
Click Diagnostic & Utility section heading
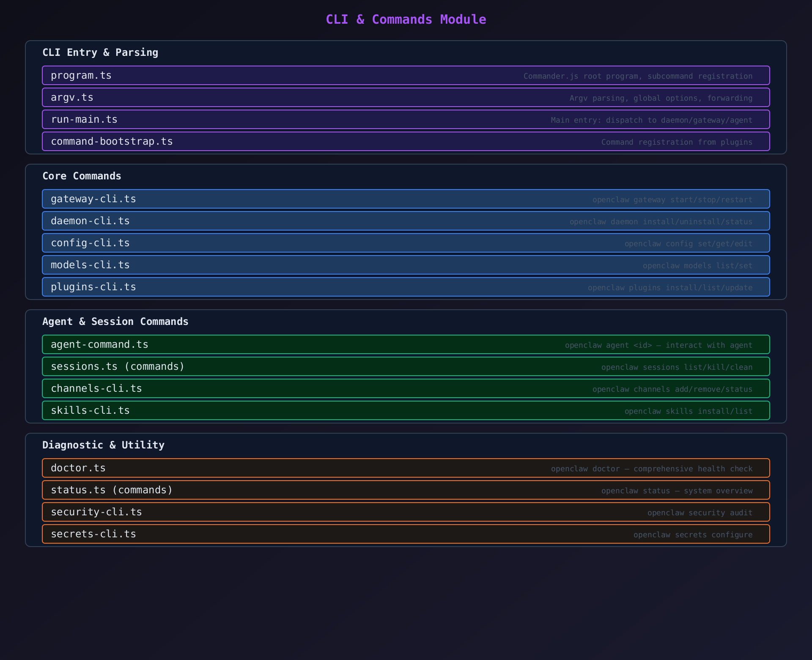(x=103, y=445)
